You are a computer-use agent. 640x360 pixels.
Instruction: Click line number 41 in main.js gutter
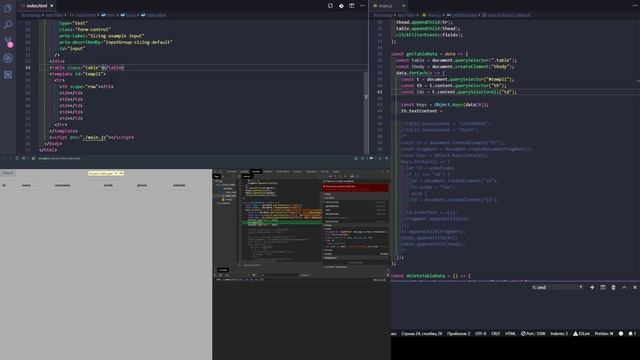(x=380, y=92)
